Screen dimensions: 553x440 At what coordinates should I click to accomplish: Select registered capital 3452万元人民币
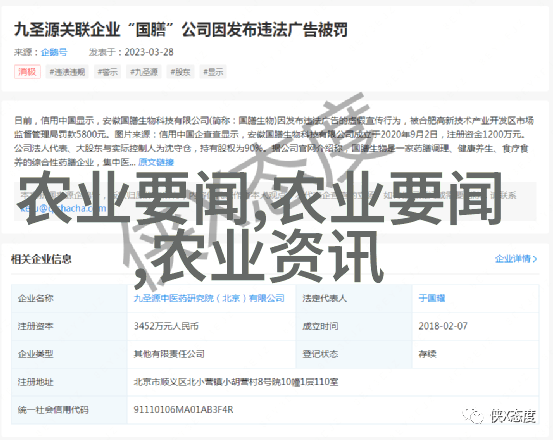click(166, 326)
